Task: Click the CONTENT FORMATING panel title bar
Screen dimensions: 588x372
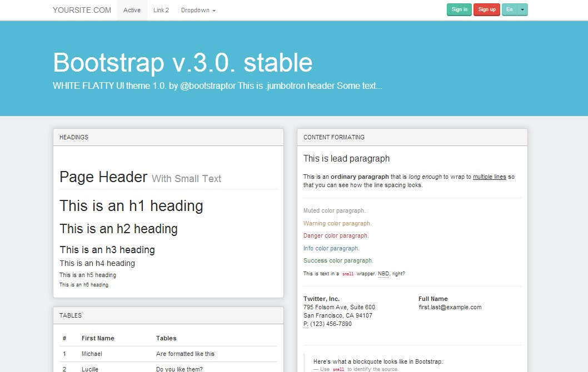Action: tap(412, 137)
